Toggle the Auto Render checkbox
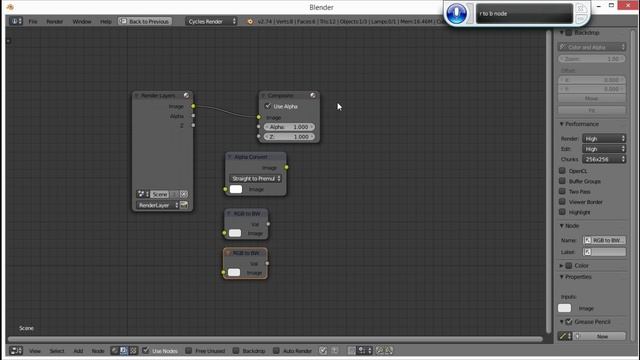Screen dimensions: 640x360 276,350
